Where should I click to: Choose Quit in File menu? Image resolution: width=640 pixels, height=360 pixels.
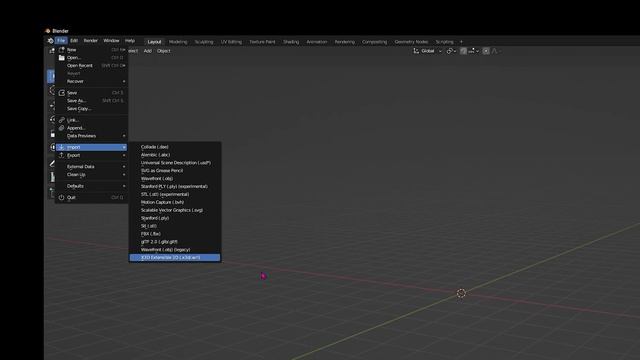pyautogui.click(x=91, y=197)
